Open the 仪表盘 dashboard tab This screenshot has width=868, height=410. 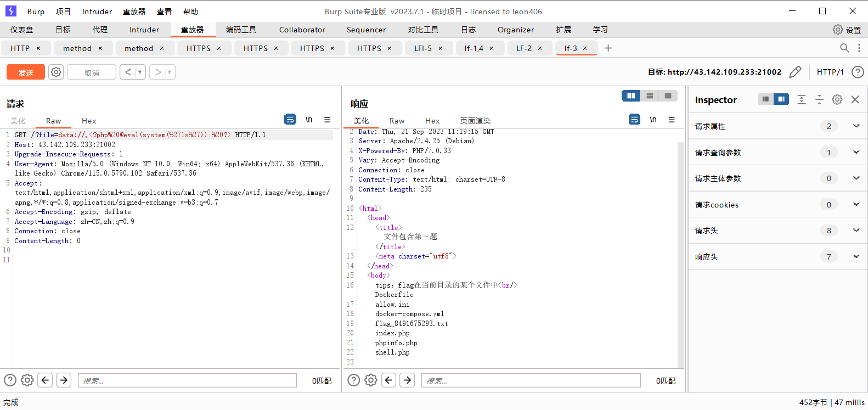[21, 30]
